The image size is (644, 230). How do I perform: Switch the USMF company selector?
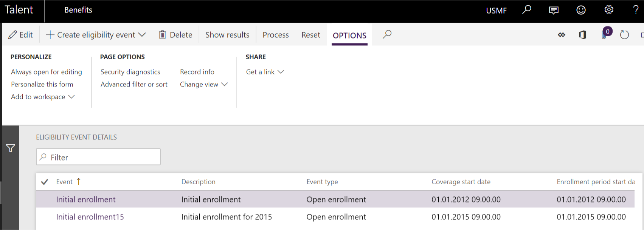(496, 11)
